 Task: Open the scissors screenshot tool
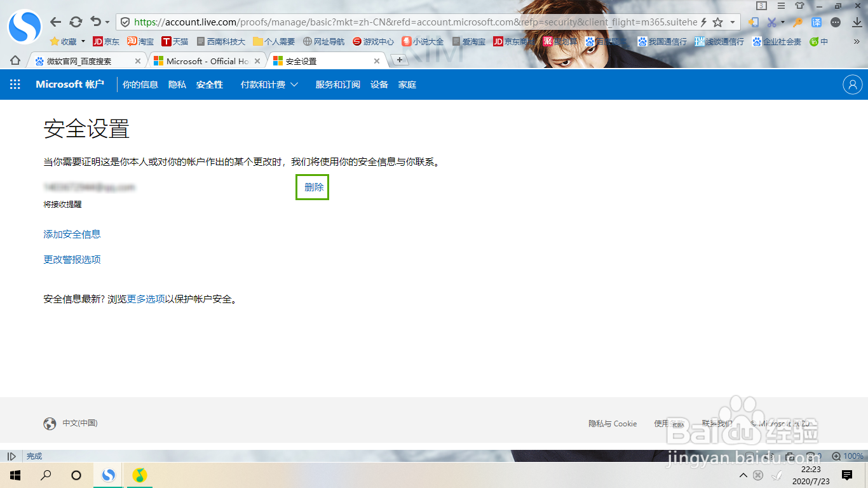point(771,21)
